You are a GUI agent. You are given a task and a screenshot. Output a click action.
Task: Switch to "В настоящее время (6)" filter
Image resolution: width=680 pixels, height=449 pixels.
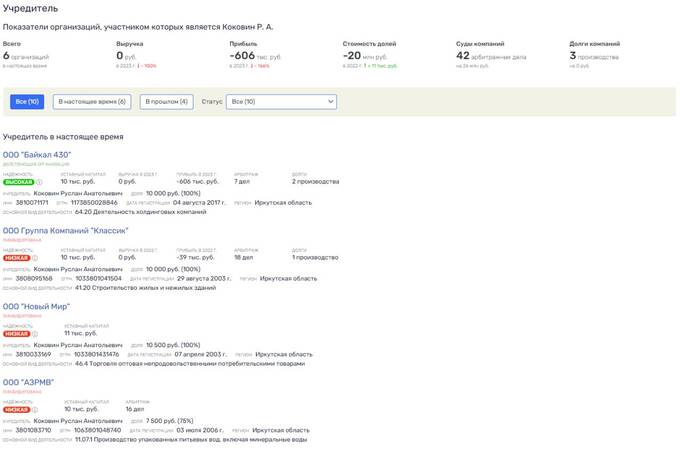(x=92, y=102)
